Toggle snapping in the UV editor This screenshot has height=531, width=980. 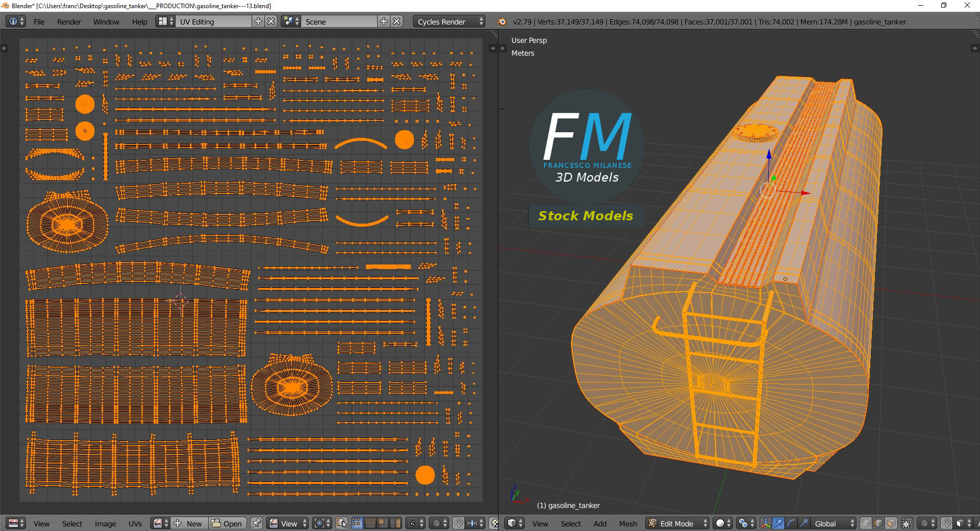tap(458, 523)
